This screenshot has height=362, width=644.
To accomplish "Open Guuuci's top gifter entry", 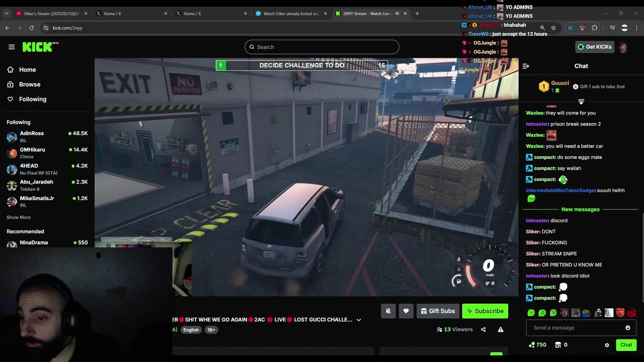I will [554, 86].
